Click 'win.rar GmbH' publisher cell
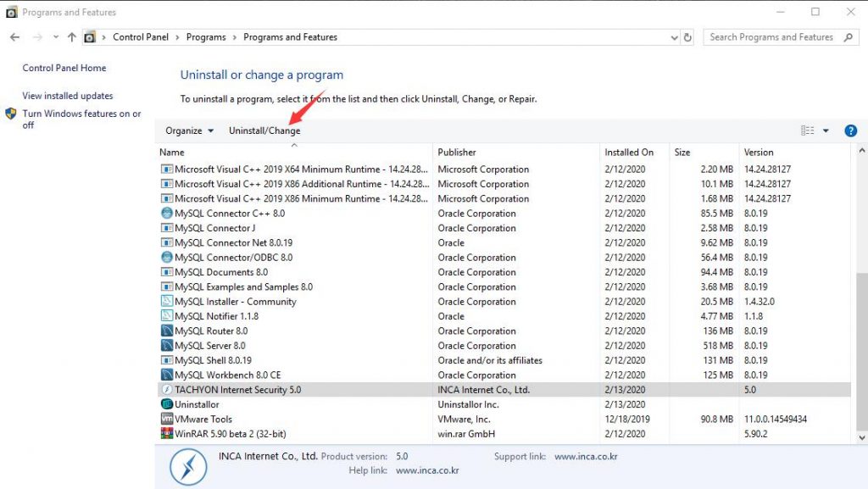This screenshot has width=868, height=489. click(x=466, y=434)
